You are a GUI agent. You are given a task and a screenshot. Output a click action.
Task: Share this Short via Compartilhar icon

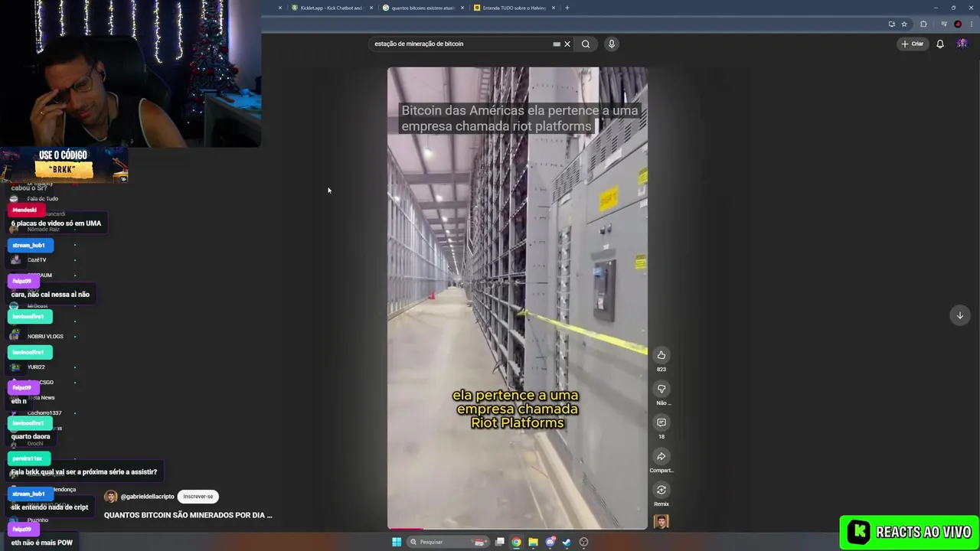(x=661, y=456)
